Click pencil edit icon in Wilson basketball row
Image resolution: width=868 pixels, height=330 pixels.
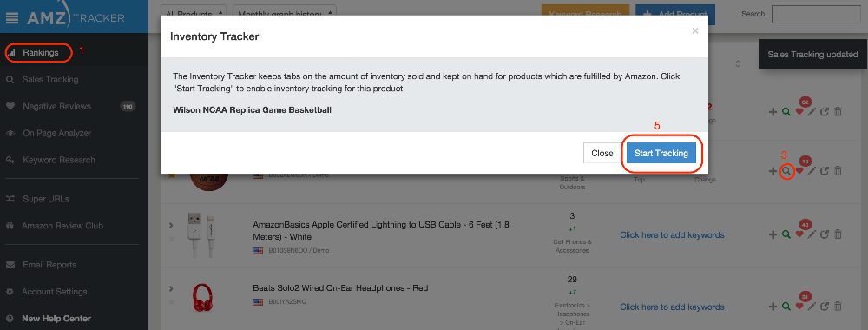coord(812,171)
